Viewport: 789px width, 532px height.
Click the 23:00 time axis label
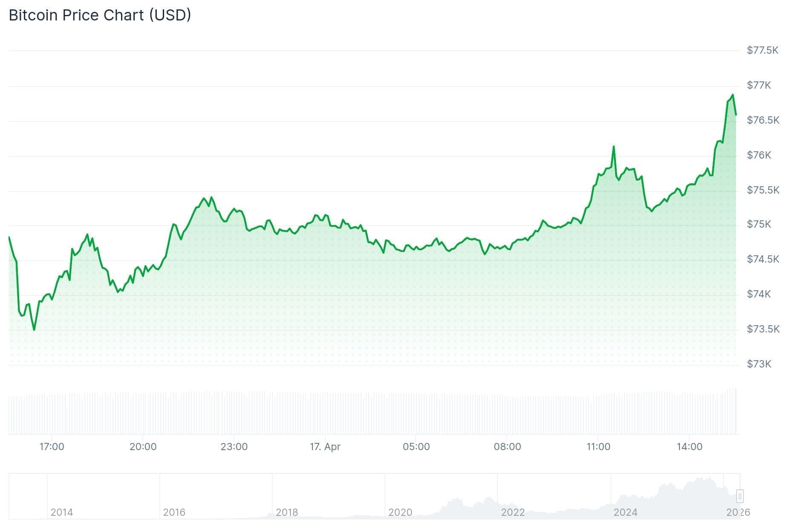(x=234, y=447)
